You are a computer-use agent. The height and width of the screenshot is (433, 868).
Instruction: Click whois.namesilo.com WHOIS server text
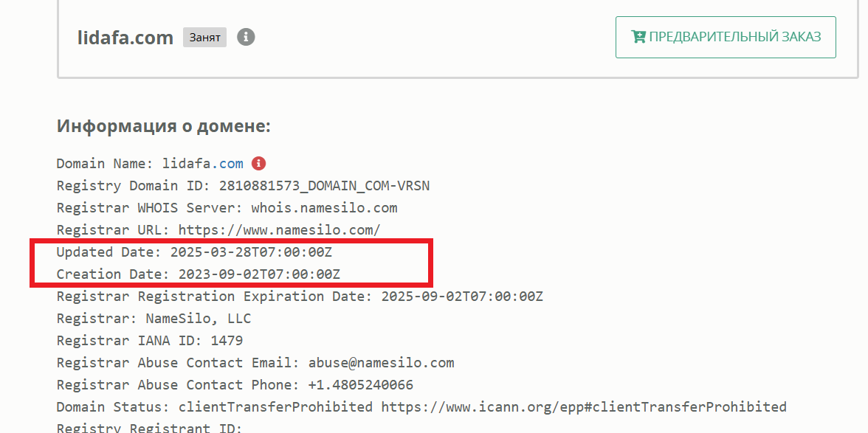pos(325,208)
